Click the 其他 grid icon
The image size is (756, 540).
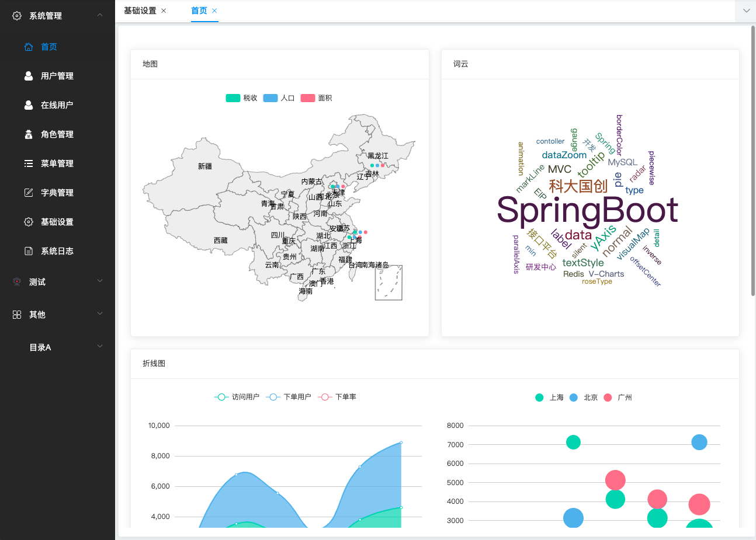[17, 315]
